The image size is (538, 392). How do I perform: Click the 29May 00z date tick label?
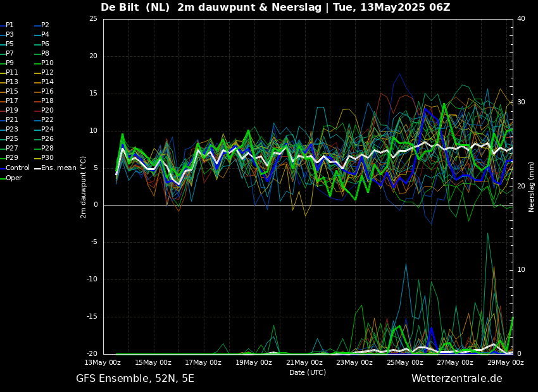coord(505,363)
